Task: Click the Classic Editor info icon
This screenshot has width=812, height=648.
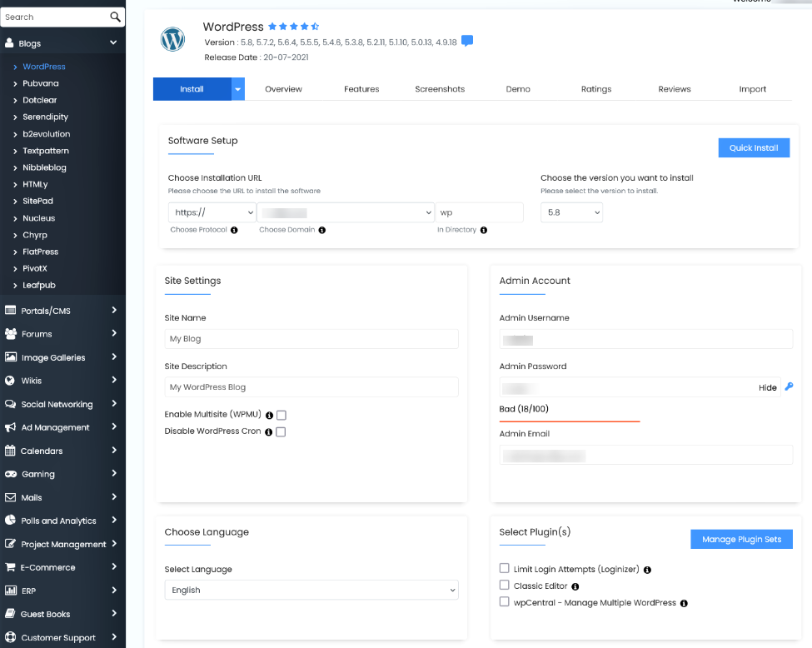Action: (575, 586)
